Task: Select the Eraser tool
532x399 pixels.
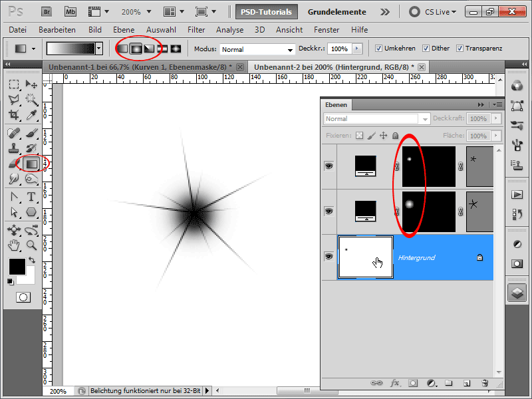Action: [x=14, y=164]
